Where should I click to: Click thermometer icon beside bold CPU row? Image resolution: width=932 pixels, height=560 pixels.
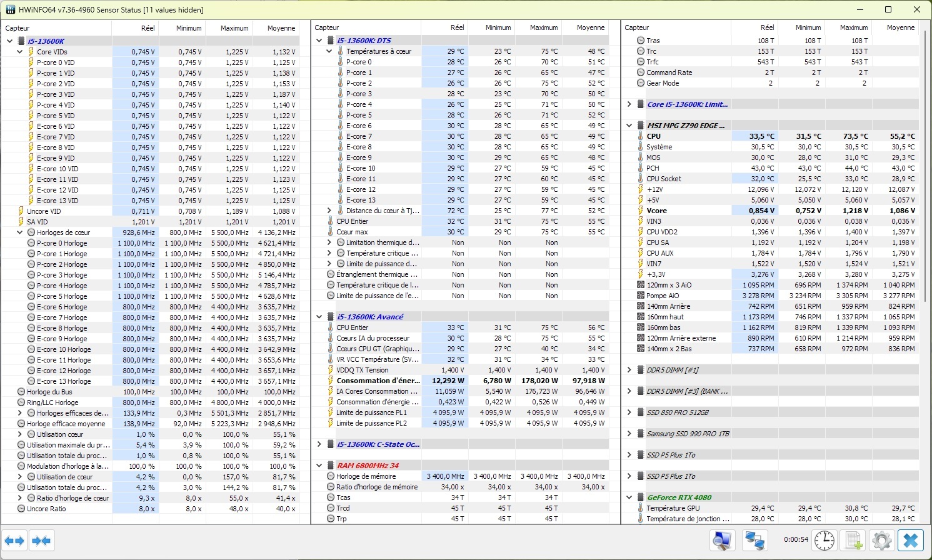click(x=641, y=136)
